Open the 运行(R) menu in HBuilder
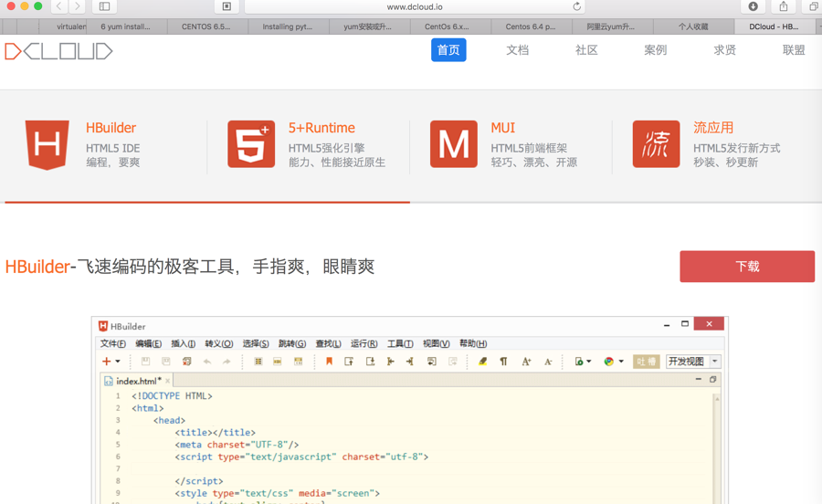The height and width of the screenshot is (504, 822). tap(364, 343)
